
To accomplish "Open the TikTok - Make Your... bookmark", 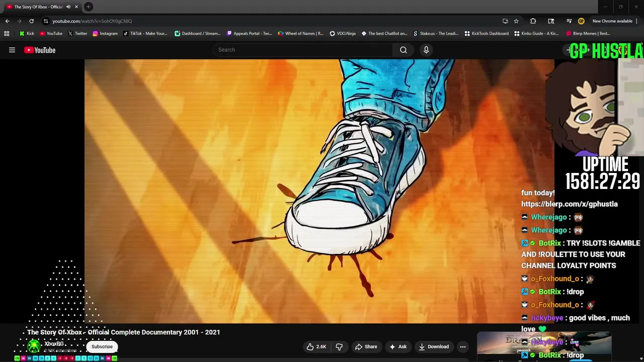I will [x=144, y=34].
